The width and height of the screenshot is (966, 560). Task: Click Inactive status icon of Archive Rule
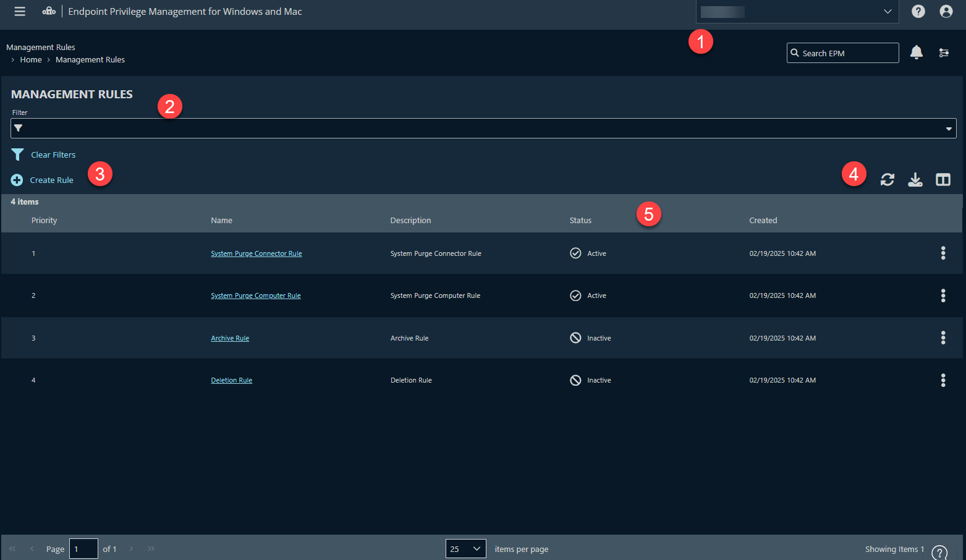(575, 337)
